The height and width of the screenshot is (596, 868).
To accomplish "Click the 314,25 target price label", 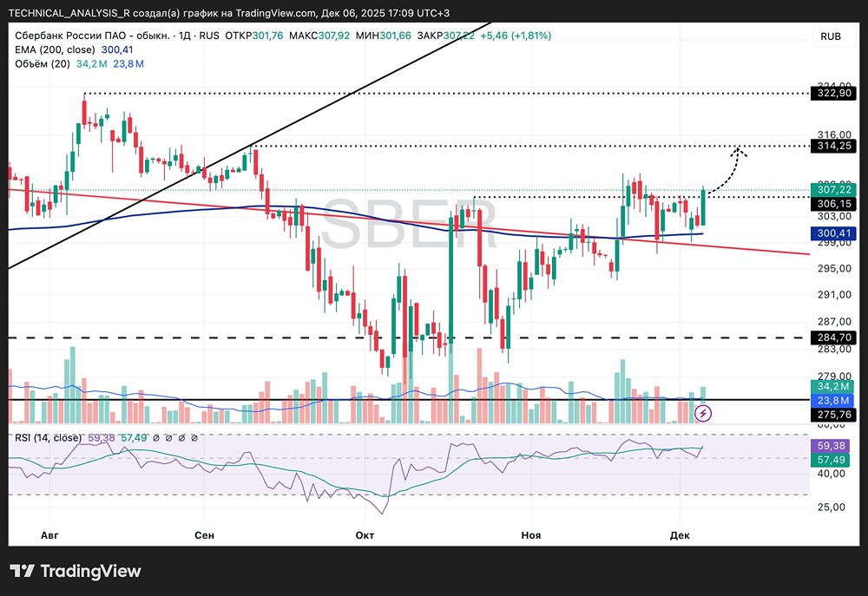I will (834, 146).
